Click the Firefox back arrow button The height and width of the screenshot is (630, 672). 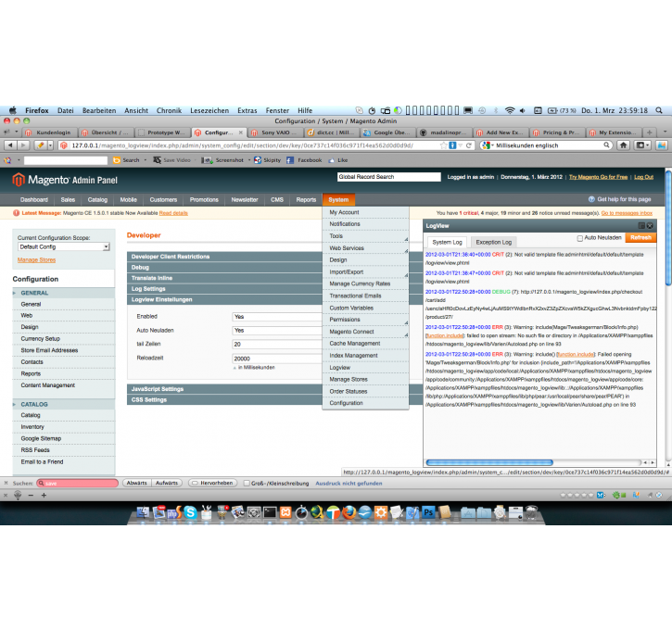coord(11,145)
